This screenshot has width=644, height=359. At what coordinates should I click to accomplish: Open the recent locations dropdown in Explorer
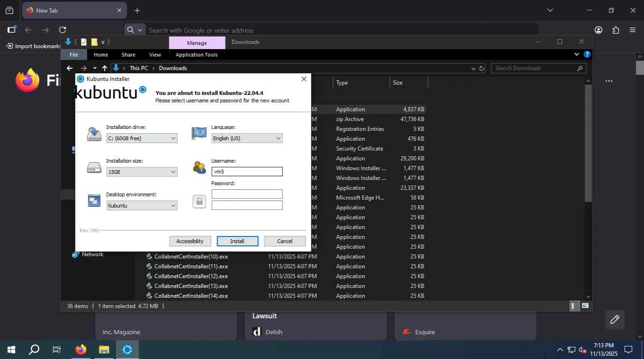pyautogui.click(x=95, y=68)
